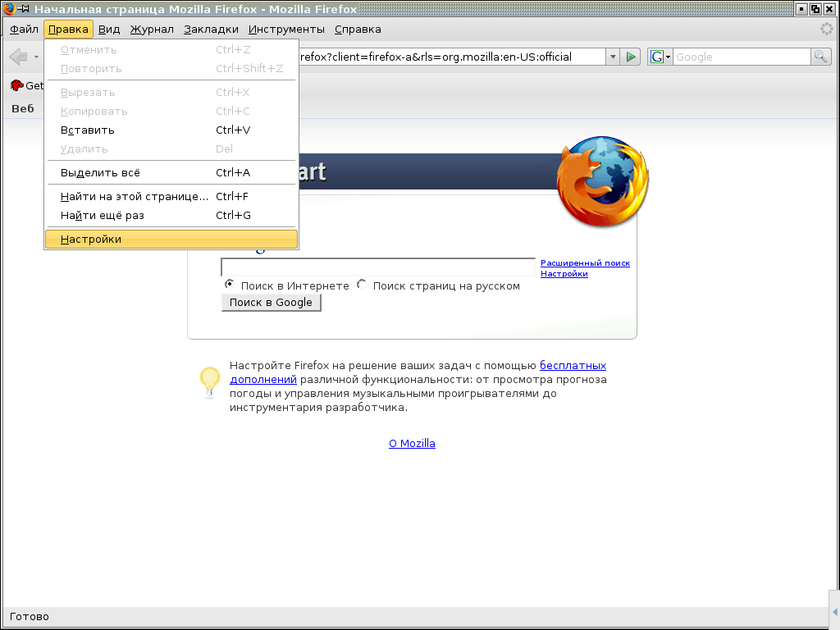The height and width of the screenshot is (630, 840).
Task: Choose Настройки in the Правка menu
Action: coord(171,240)
